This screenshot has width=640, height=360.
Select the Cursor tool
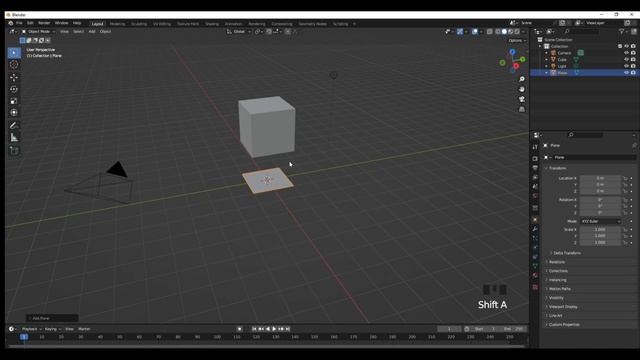(x=14, y=64)
